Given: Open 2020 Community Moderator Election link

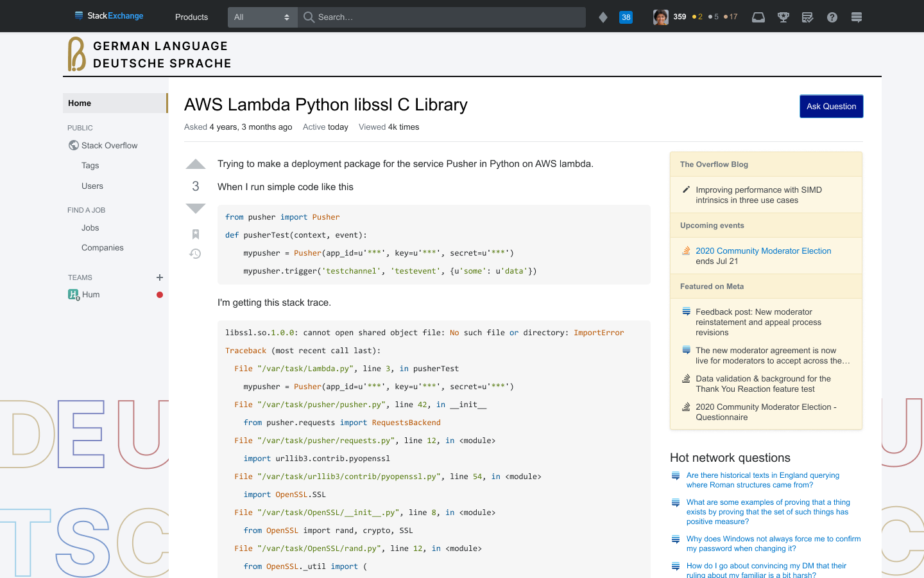Looking at the screenshot, I should 763,251.
